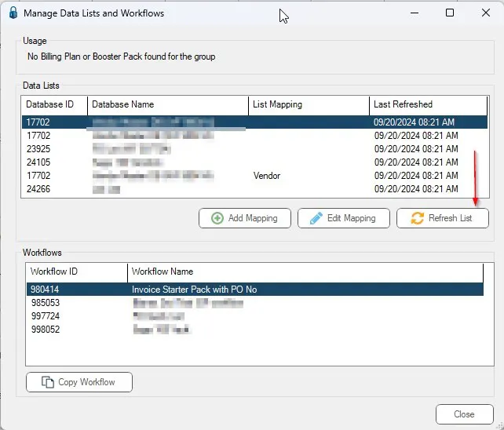This screenshot has height=430, width=504.
Task: Select workflow 980414 Invoice Starter Pack
Action: (255, 290)
